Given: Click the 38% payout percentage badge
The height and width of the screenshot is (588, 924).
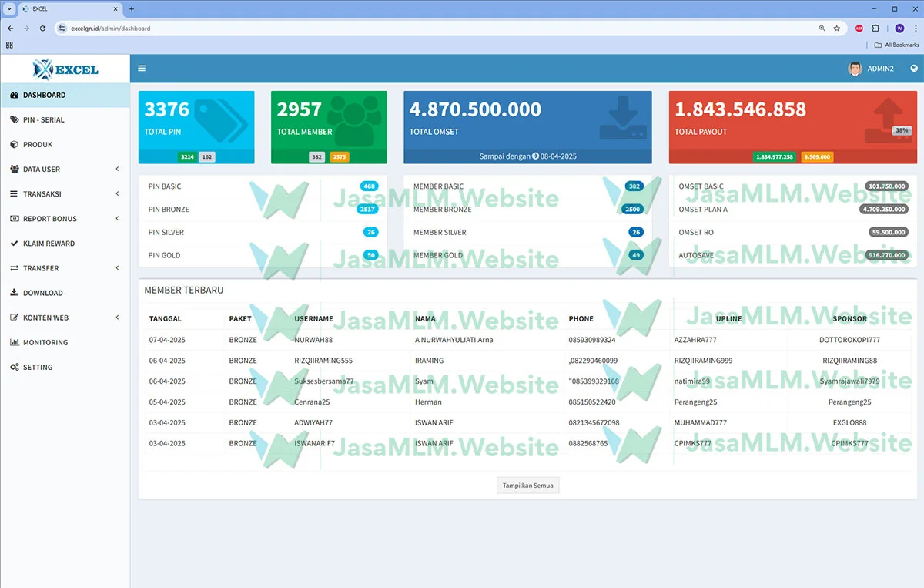Looking at the screenshot, I should pos(902,131).
